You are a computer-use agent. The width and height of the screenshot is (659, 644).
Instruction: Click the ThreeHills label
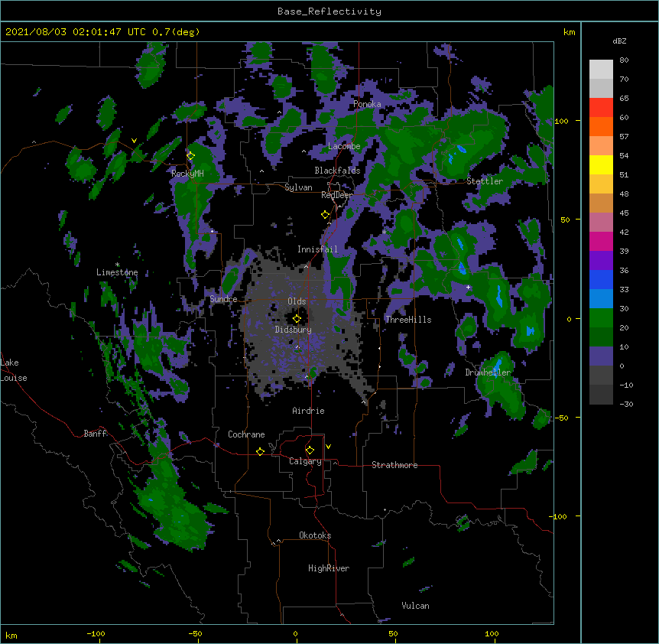[x=408, y=320]
